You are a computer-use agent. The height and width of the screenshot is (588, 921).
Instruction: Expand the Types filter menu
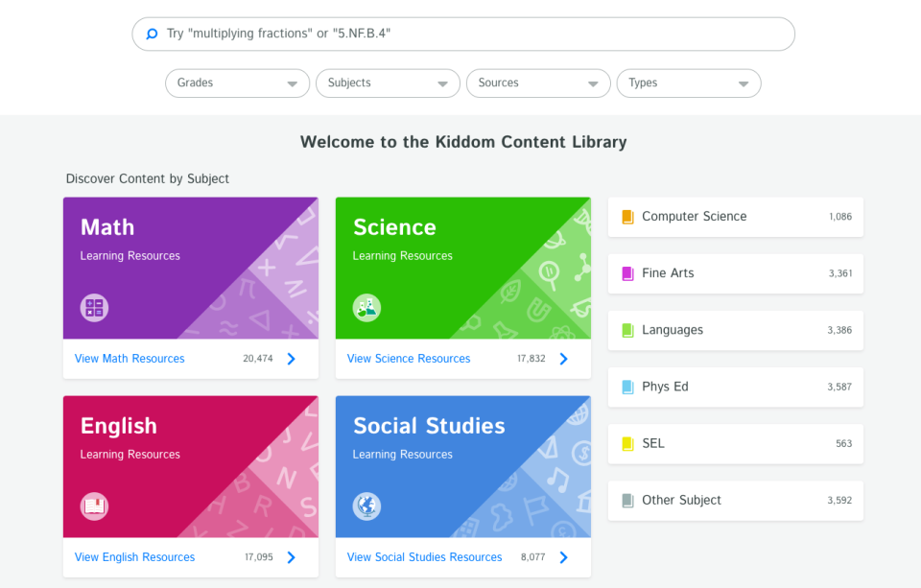coord(688,83)
